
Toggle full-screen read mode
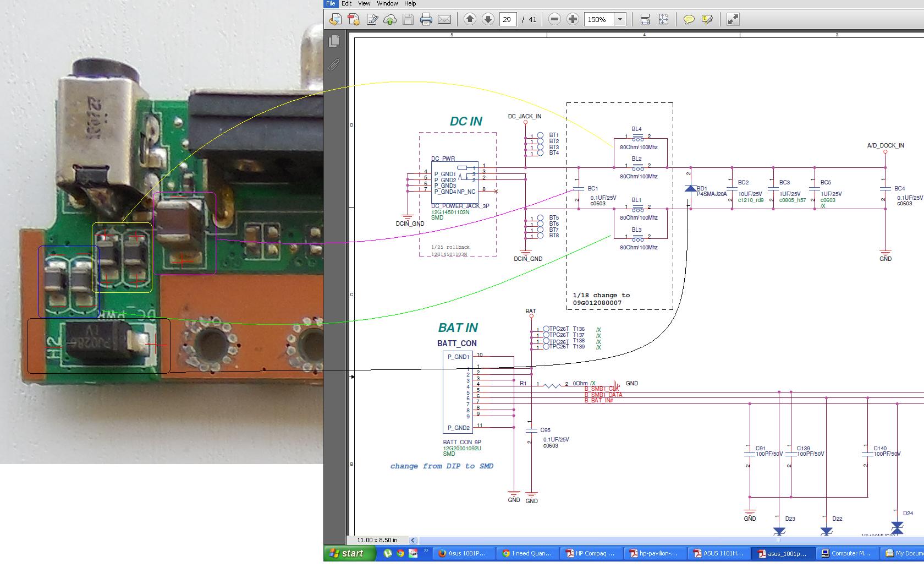(x=733, y=20)
